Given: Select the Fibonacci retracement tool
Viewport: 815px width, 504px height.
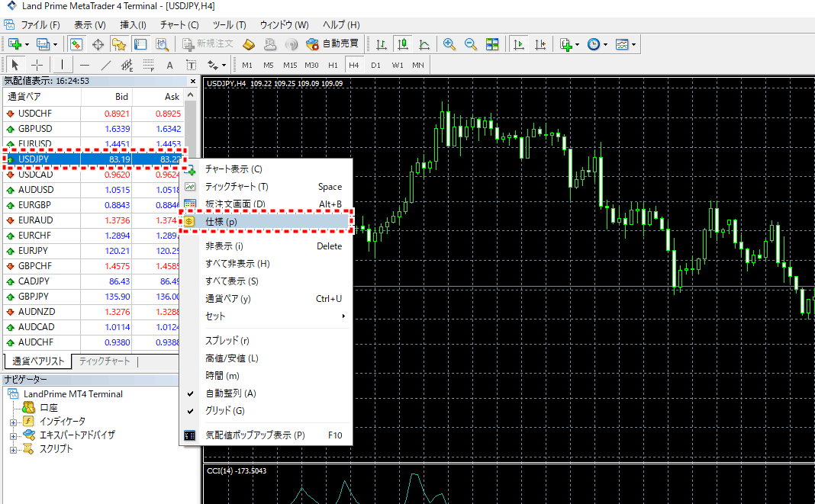Looking at the screenshot, I should tap(149, 65).
